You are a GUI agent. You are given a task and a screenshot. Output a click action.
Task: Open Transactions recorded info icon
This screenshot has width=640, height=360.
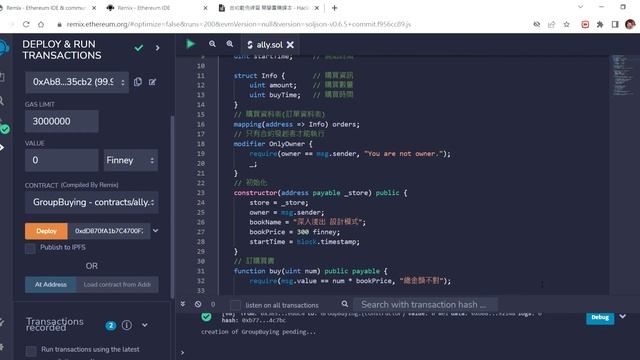pos(127,325)
